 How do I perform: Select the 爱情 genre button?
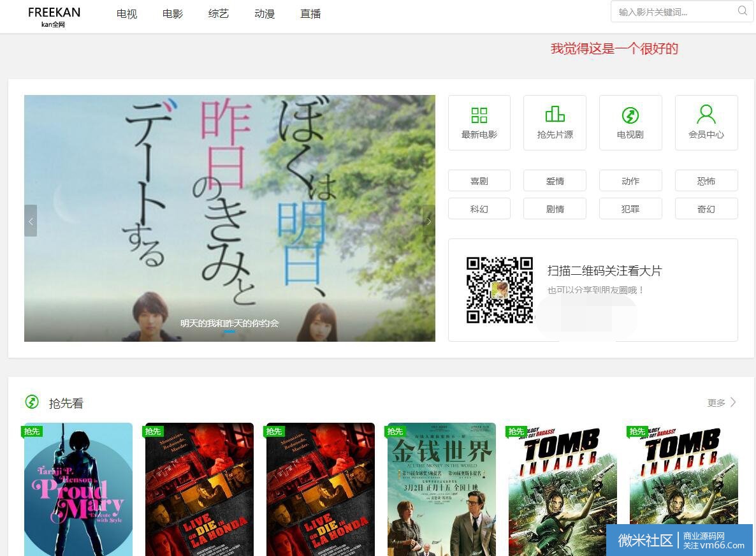tap(555, 181)
